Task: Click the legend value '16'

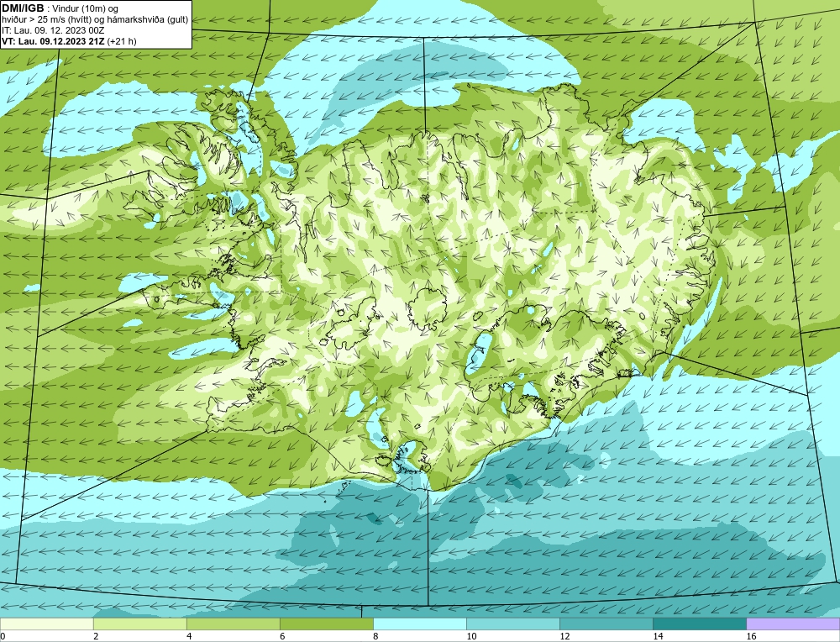Action: click(751, 636)
